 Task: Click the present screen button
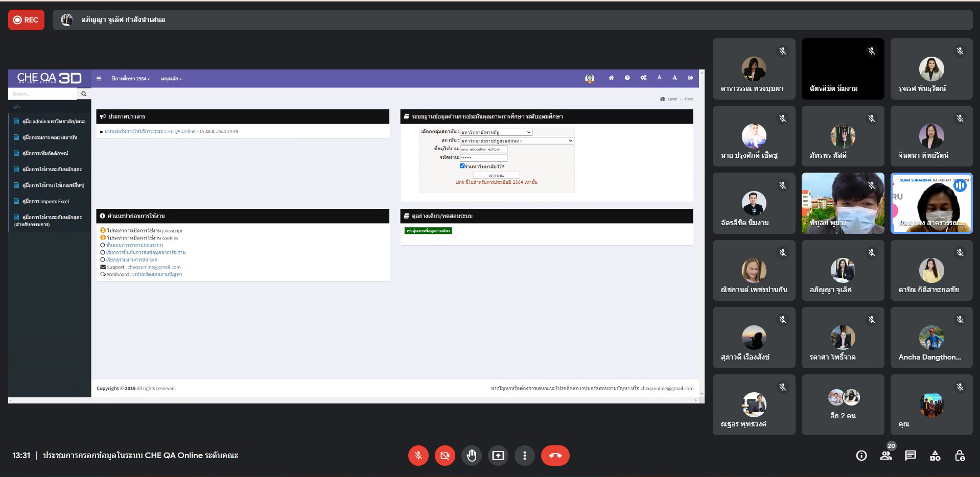coord(498,456)
